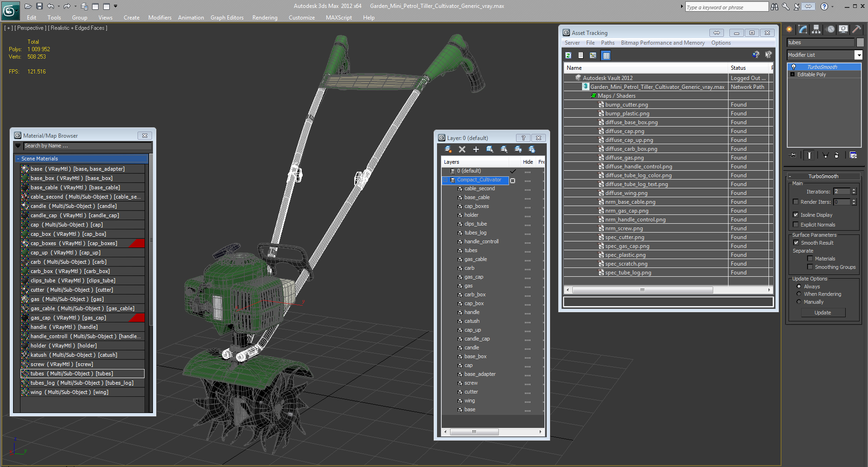Toggle Show End Result icon under stack
Viewport: 868px width, 467px height.
pos(809,155)
